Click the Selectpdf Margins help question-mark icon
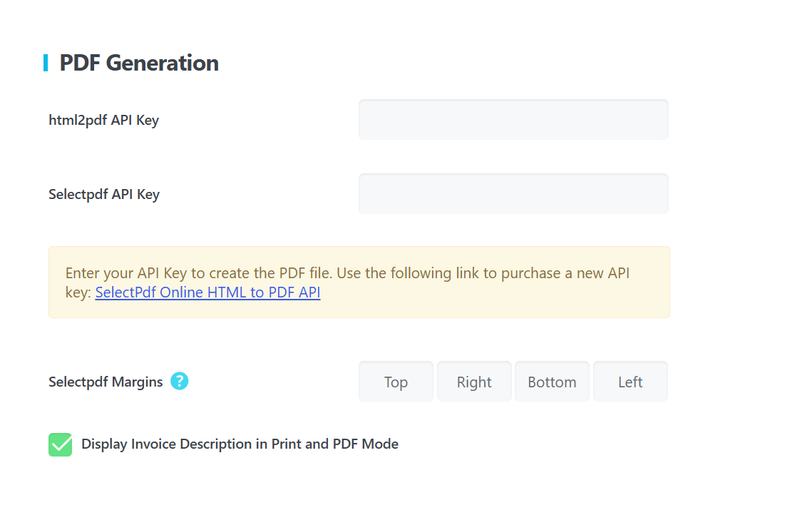This screenshot has height=530, width=812. 180,382
